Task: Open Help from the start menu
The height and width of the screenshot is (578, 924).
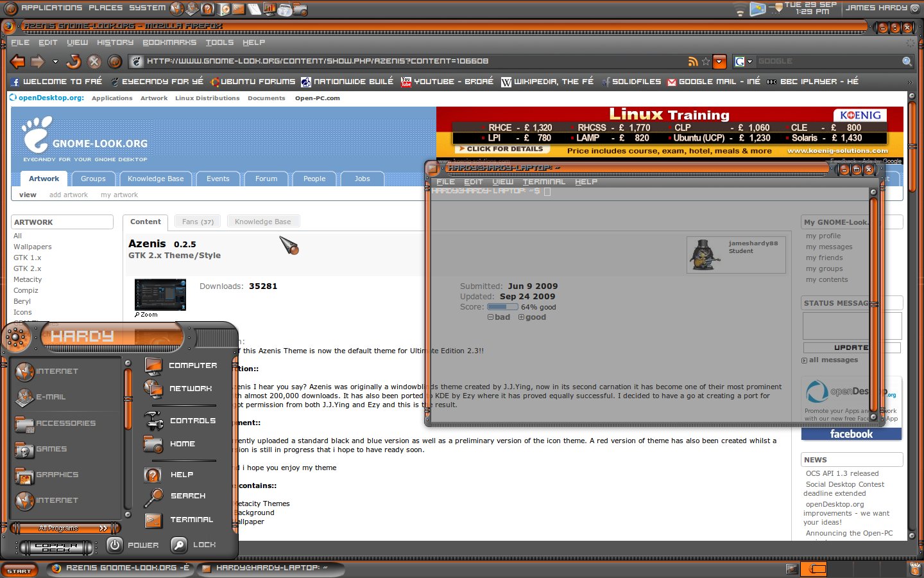Action: click(169, 475)
